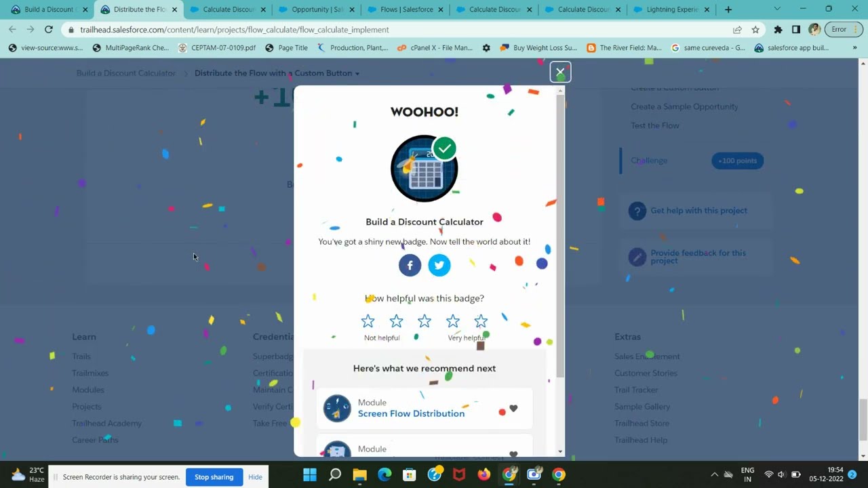The height and width of the screenshot is (488, 868).
Task: Click the Error update button
Action: 843,30
